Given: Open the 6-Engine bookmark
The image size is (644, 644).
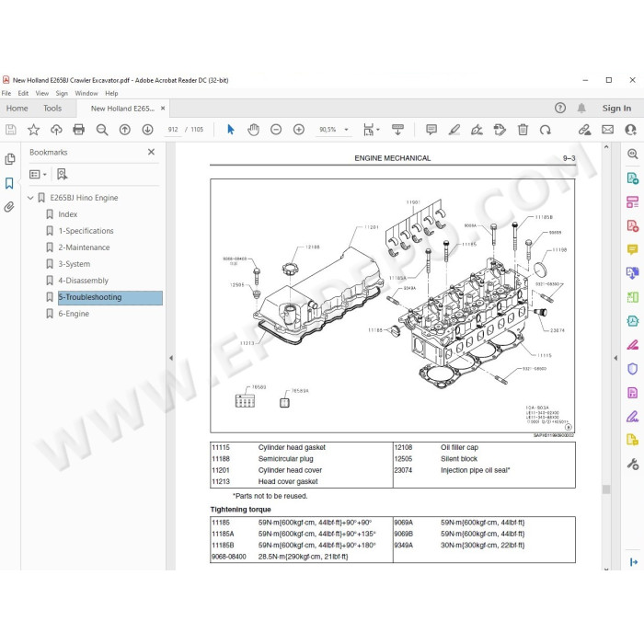Looking at the screenshot, I should (74, 314).
